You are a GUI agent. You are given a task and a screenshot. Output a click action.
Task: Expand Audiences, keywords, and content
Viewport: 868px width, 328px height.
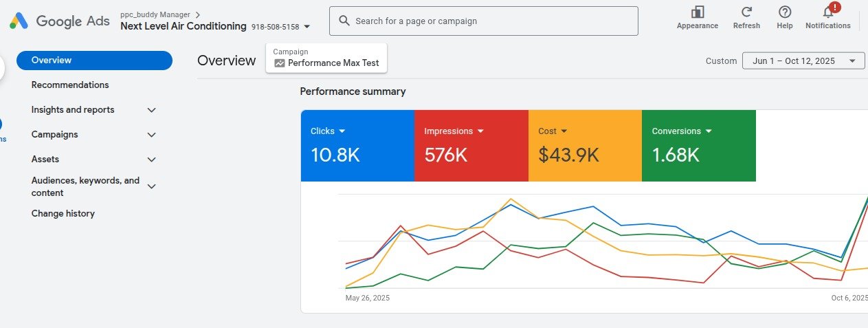[x=152, y=186]
